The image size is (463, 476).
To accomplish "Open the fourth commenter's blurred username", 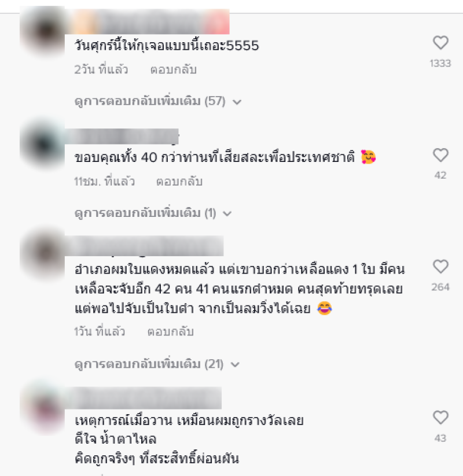I will click(x=143, y=398).
